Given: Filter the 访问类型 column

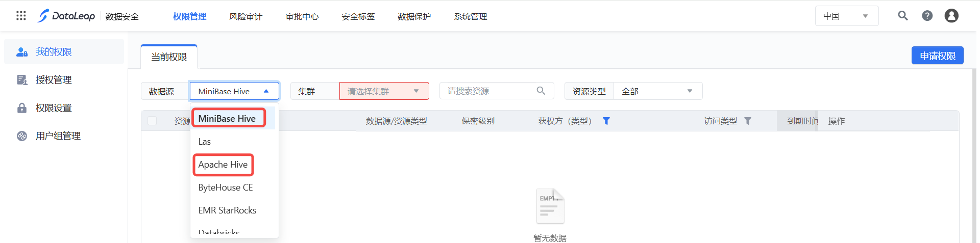Looking at the screenshot, I should click(x=748, y=121).
